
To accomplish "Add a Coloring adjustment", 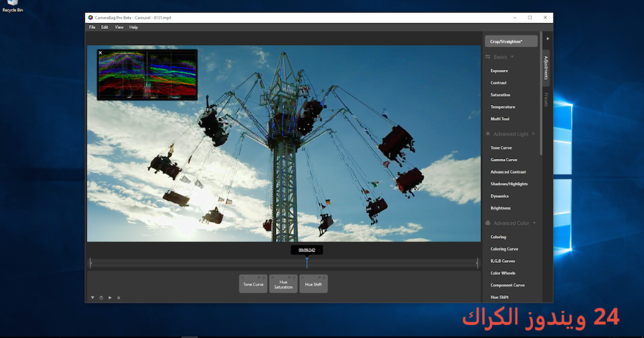I will coord(498,237).
